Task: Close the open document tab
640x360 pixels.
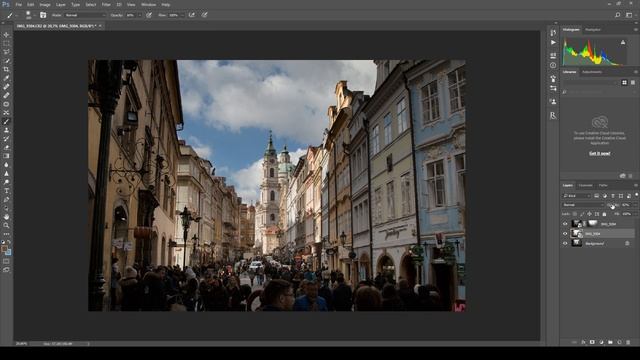Action: 100,26
